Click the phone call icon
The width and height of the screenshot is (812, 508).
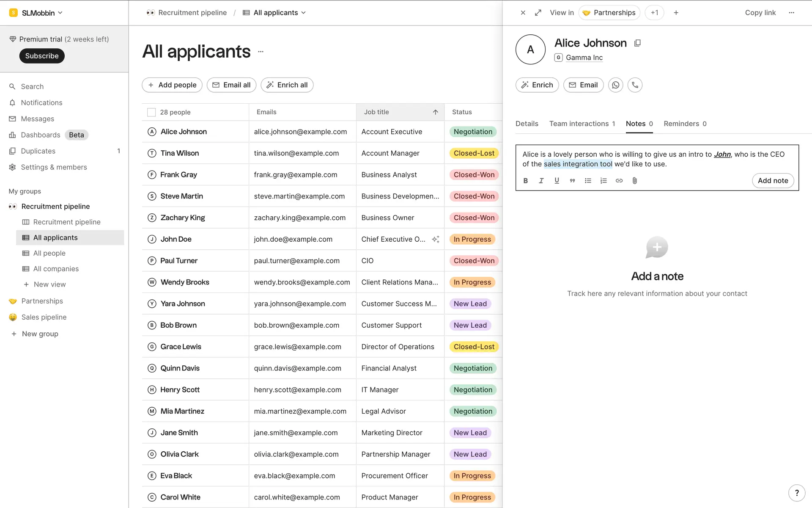click(635, 85)
